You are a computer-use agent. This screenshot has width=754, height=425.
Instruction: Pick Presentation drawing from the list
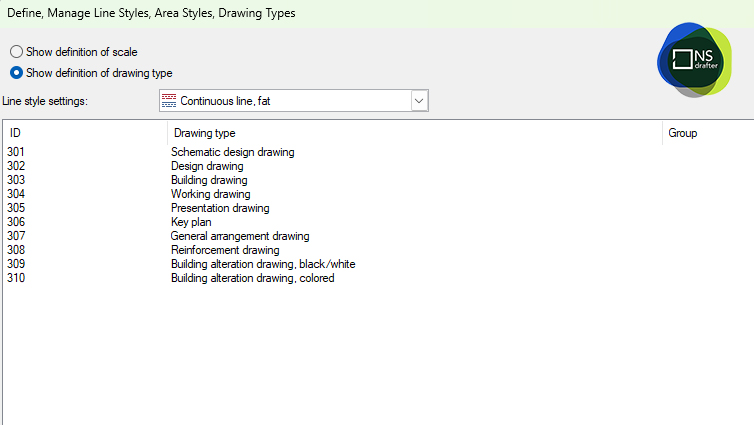click(220, 208)
